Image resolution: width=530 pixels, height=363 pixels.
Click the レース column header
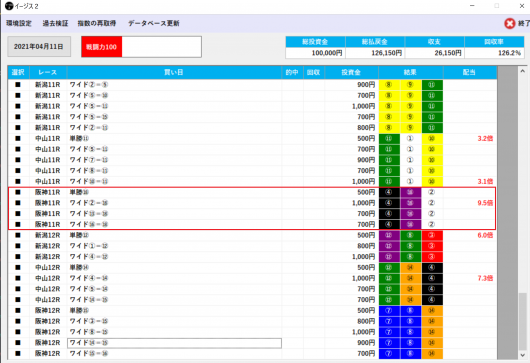click(x=48, y=72)
